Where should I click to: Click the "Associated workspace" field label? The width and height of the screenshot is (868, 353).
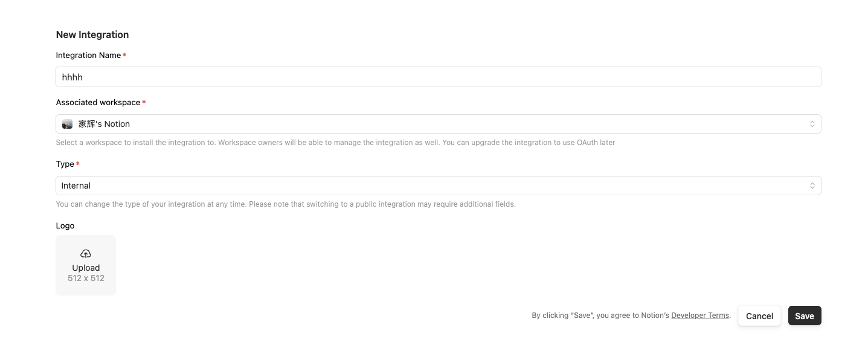pos(98,103)
